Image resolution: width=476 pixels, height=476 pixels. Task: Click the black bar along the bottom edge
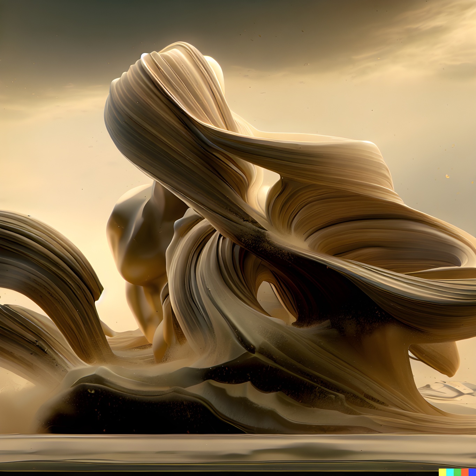[209, 473]
